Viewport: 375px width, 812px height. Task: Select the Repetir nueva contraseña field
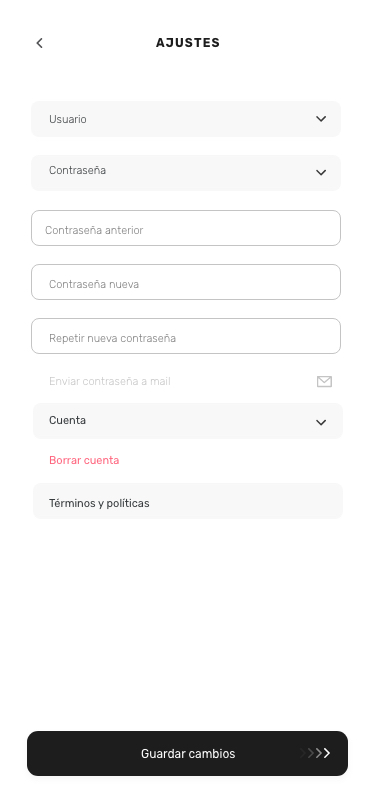[186, 336]
